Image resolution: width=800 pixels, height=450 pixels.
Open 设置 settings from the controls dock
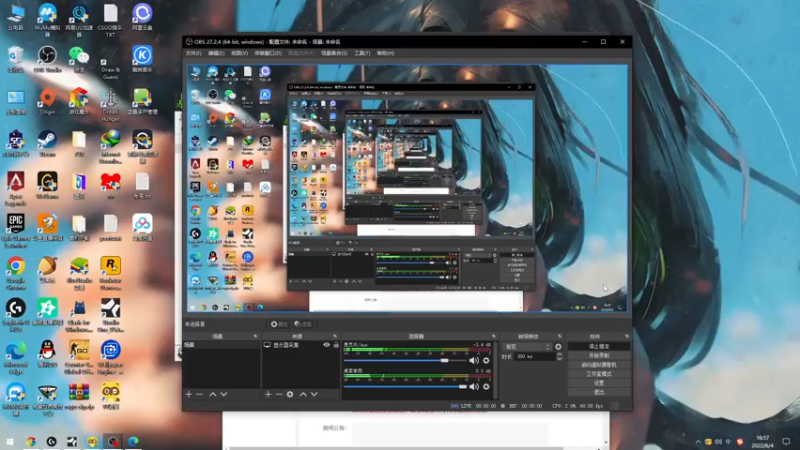tap(599, 383)
